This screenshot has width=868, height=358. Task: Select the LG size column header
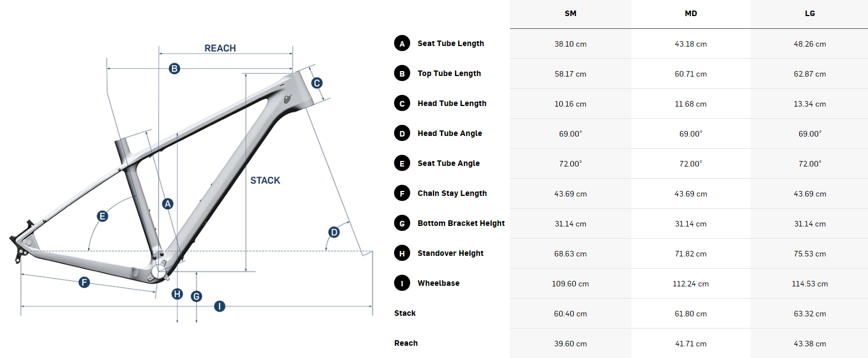(x=810, y=13)
